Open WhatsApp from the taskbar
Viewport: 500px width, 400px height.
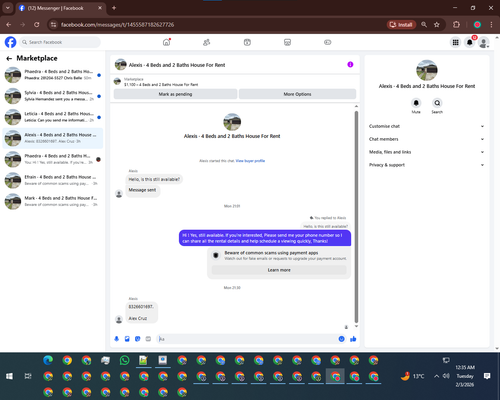(124, 360)
